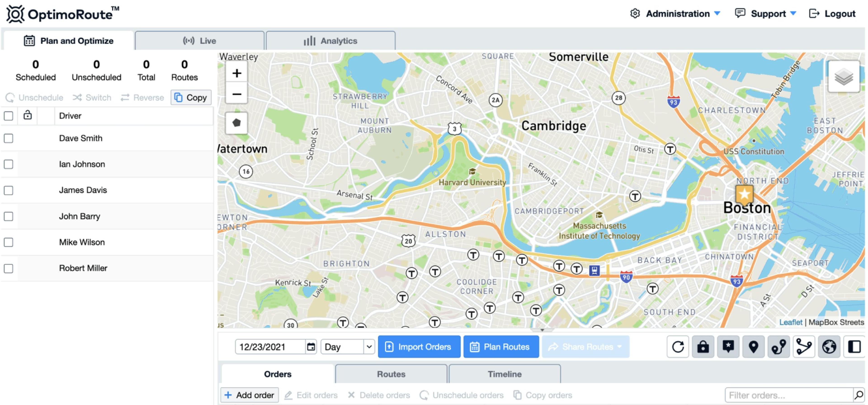Select the padlock icon to lock routes
868x405 pixels.
point(704,347)
